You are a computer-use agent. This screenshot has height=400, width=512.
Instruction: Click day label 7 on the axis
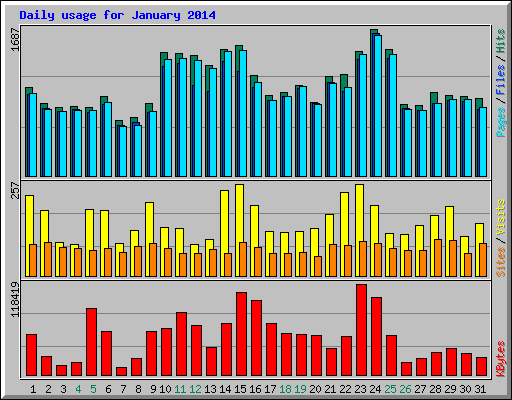pos(123,389)
